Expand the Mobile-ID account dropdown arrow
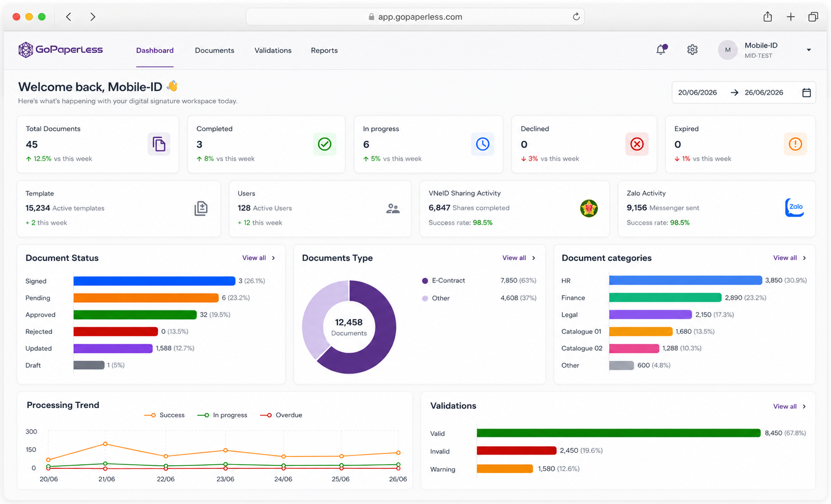 pyautogui.click(x=809, y=50)
